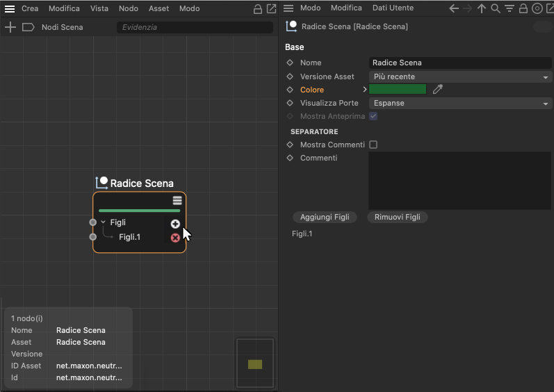Click the plus icon to add node
The image size is (554, 392).
[x=10, y=27]
